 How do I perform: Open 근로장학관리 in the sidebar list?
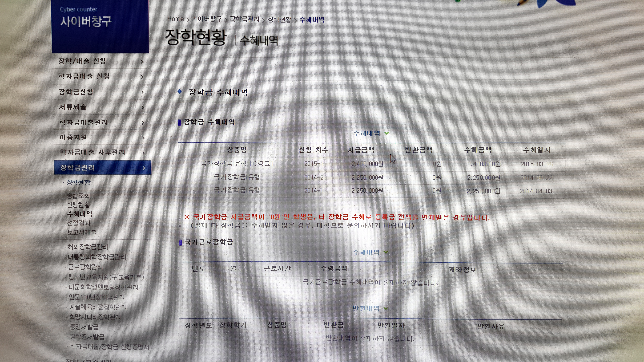coord(85,267)
